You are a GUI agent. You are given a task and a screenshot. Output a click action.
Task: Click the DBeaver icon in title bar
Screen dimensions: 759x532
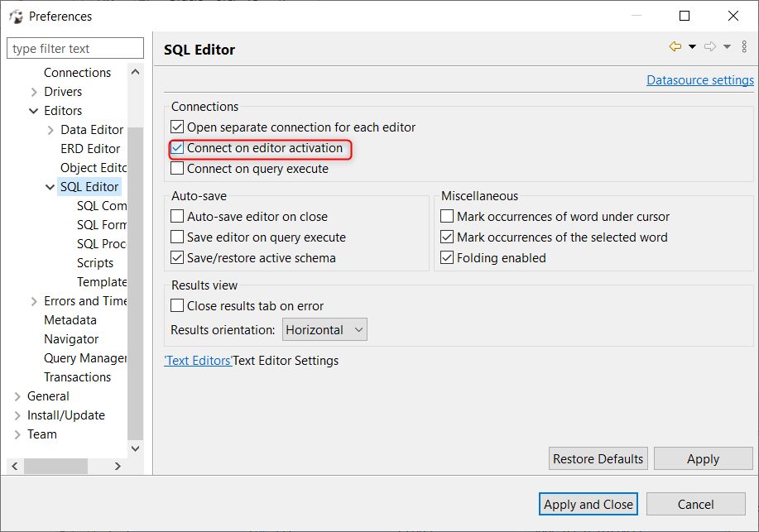16,17
